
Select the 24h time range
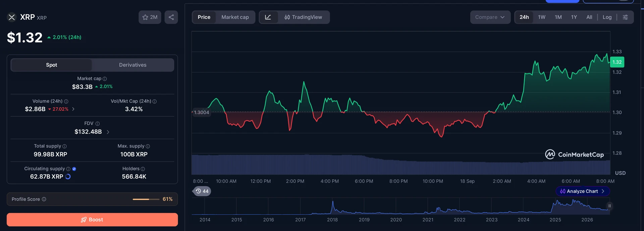click(524, 17)
